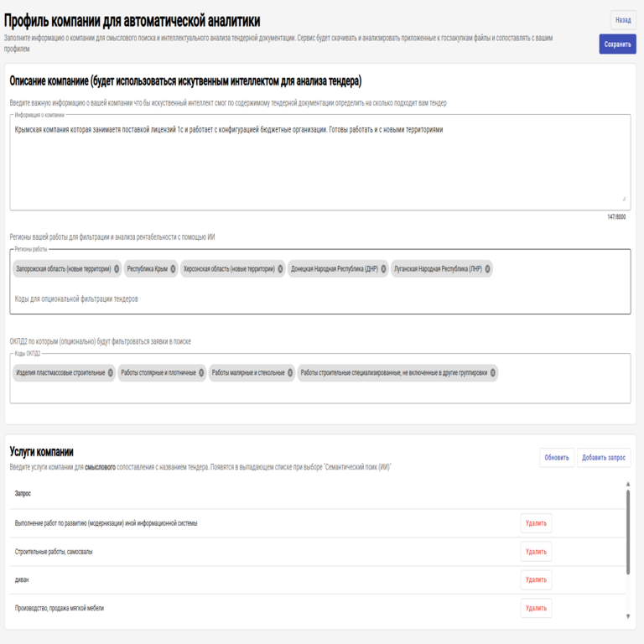
Task: Open the Регионы работы dropdown field
Action: click(319, 299)
